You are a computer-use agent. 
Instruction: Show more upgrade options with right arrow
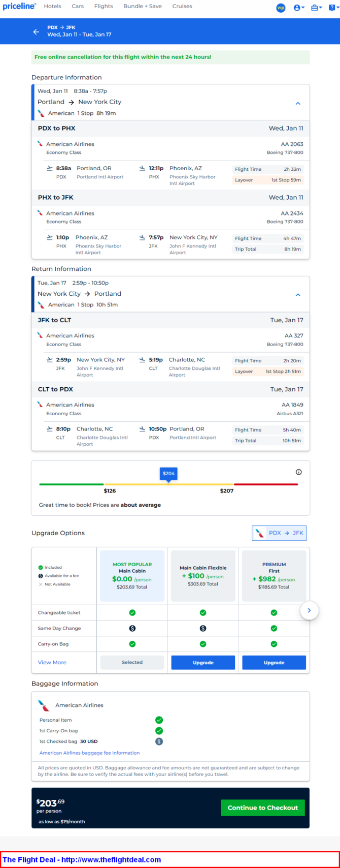point(309,610)
